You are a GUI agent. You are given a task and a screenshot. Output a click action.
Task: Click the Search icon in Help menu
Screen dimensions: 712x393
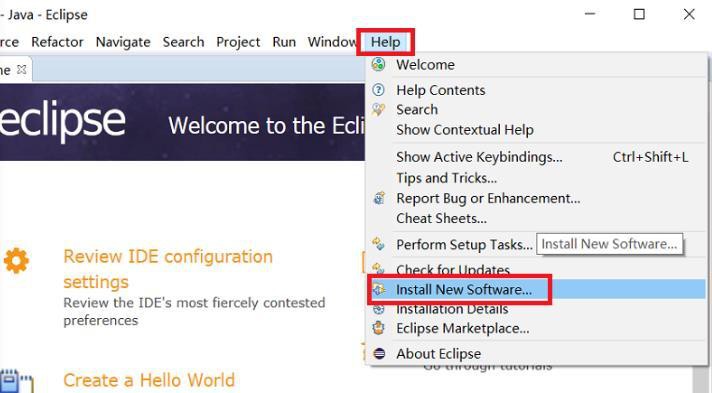(378, 109)
